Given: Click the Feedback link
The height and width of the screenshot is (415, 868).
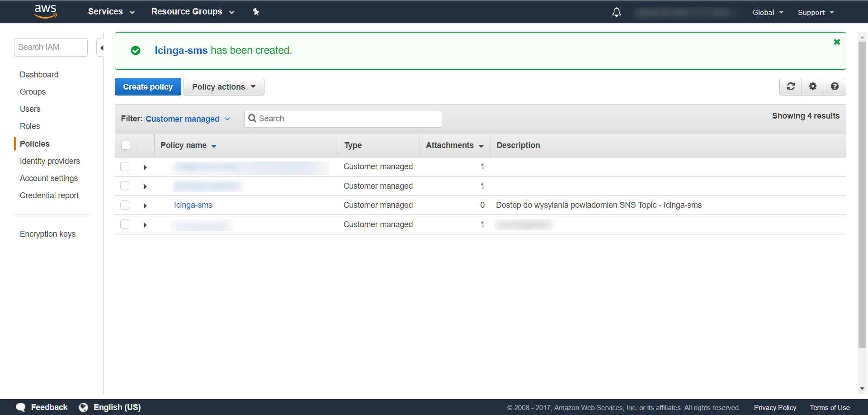Looking at the screenshot, I should coord(49,407).
